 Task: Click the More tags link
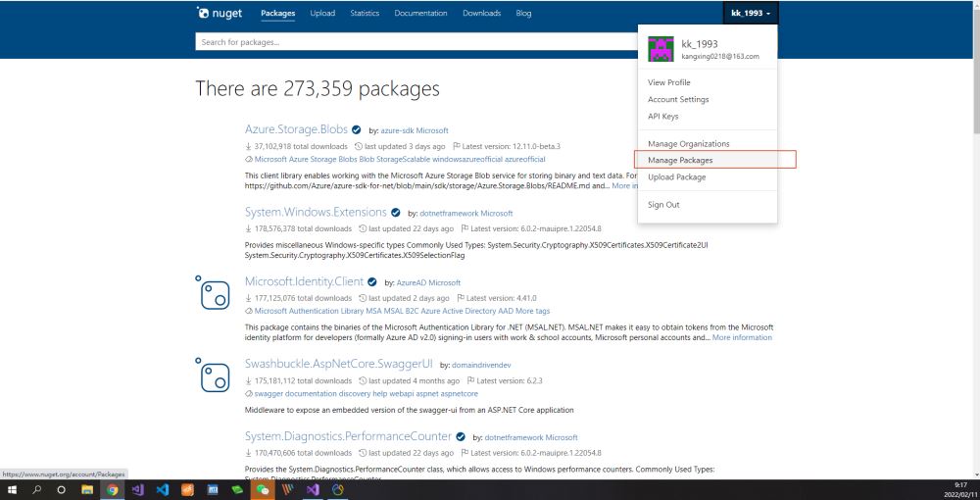pyautogui.click(x=532, y=311)
